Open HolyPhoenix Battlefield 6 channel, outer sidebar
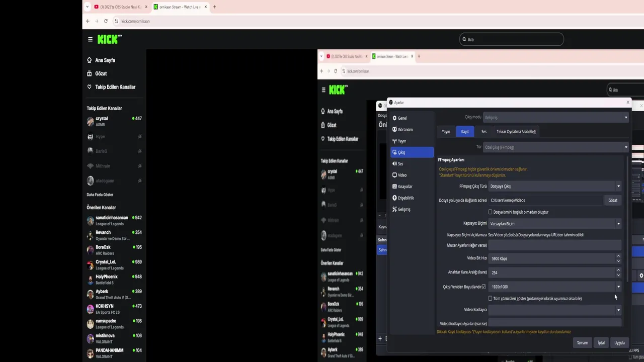644x362 pixels. (114, 280)
